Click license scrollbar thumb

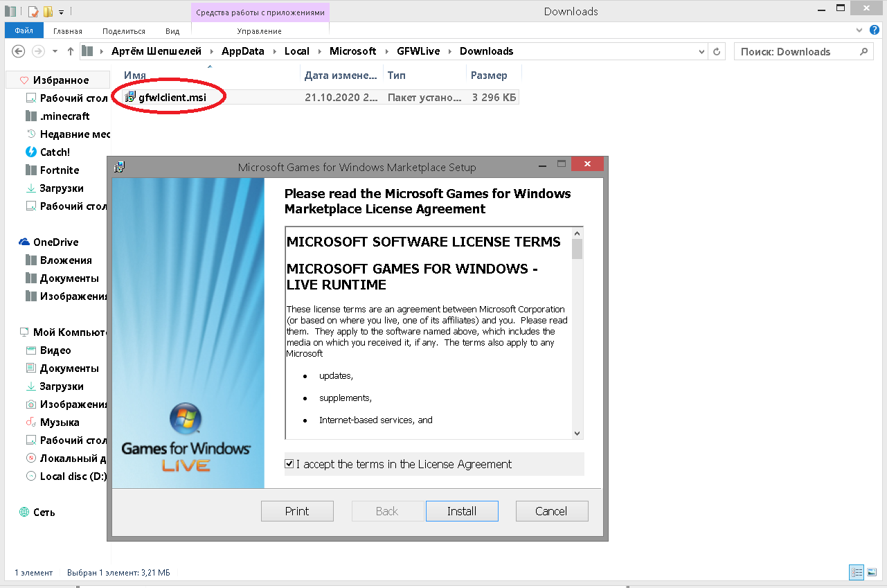click(x=577, y=249)
